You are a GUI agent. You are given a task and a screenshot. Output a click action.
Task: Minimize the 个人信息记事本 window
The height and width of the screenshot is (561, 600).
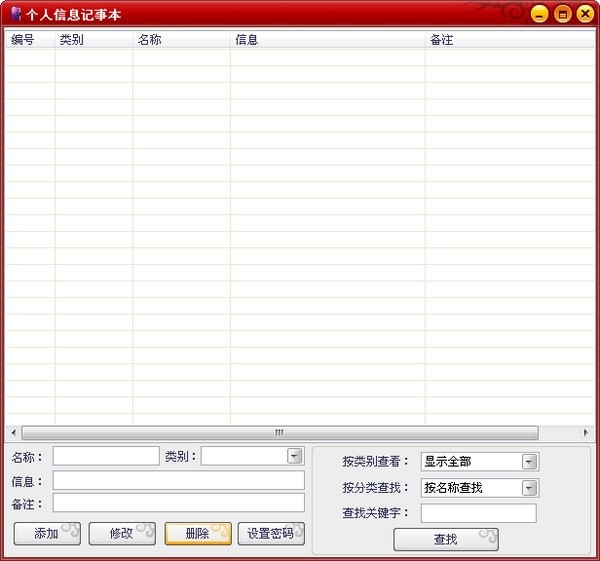(x=539, y=15)
